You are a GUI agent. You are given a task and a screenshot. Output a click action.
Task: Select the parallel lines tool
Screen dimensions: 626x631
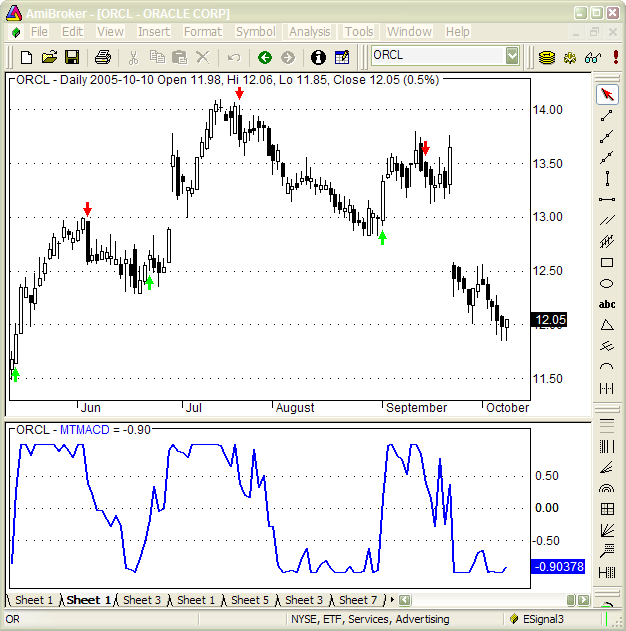pyautogui.click(x=607, y=220)
